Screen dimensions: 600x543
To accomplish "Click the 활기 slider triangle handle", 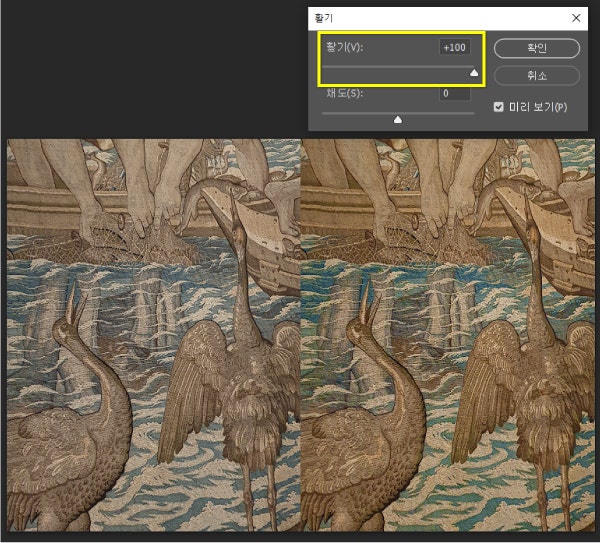I will click(x=474, y=72).
